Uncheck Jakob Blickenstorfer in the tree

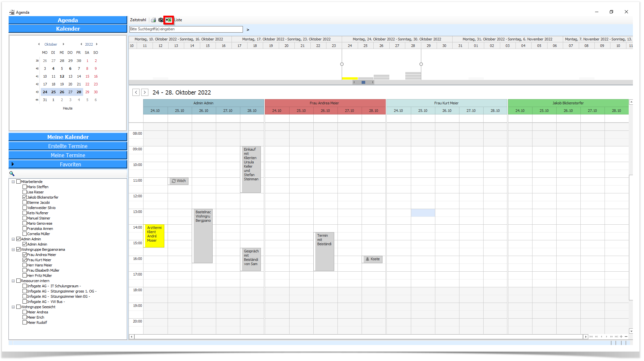coord(24,197)
